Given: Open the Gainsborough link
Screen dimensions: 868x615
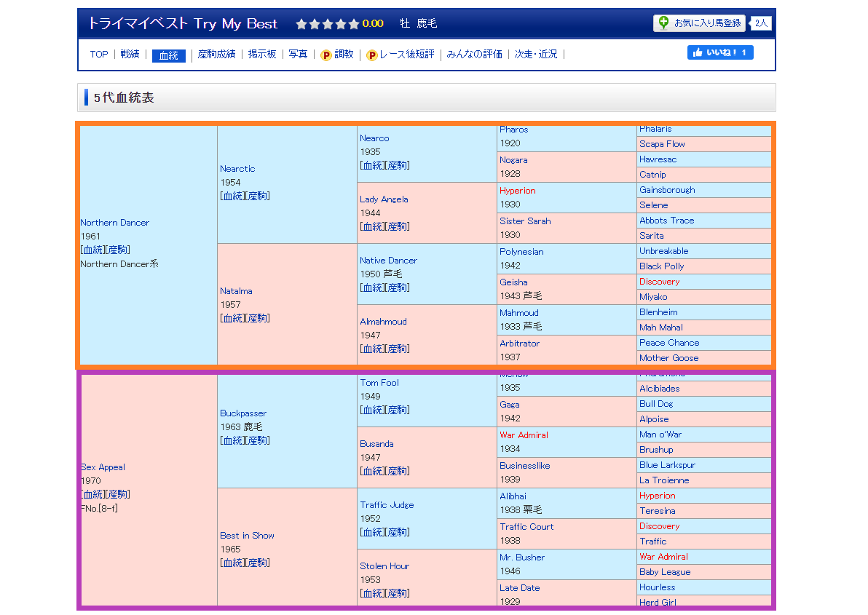Looking at the screenshot, I should tap(667, 190).
